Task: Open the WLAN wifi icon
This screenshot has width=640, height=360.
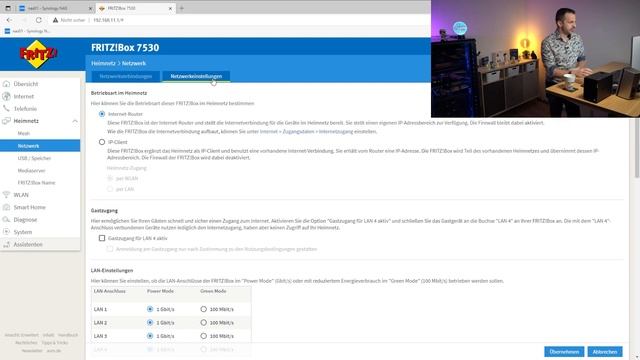Action: (x=6, y=195)
